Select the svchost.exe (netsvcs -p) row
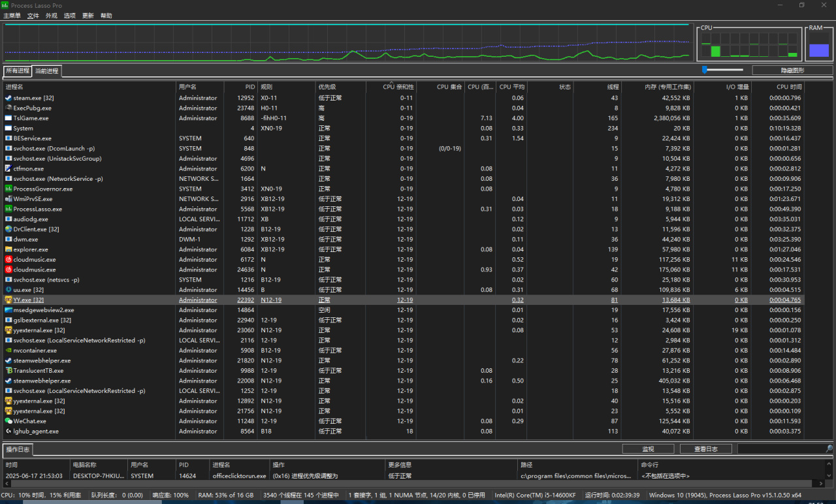 [403, 279]
